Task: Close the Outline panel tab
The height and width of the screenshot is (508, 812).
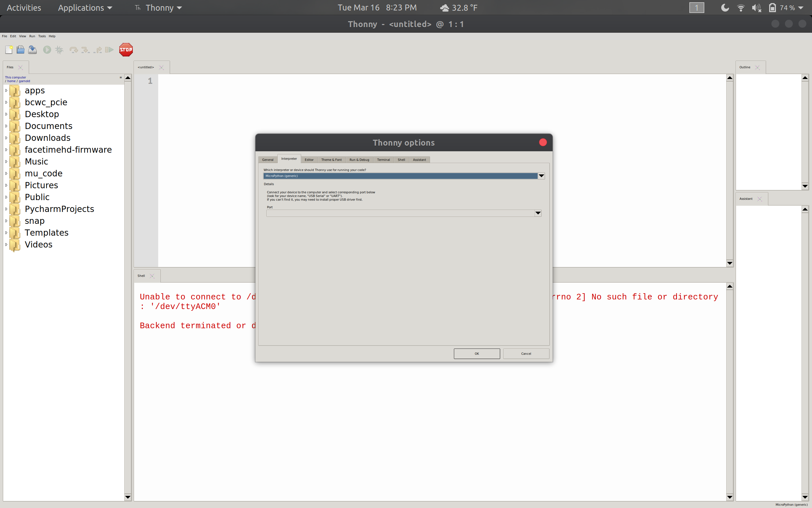Action: tap(757, 67)
